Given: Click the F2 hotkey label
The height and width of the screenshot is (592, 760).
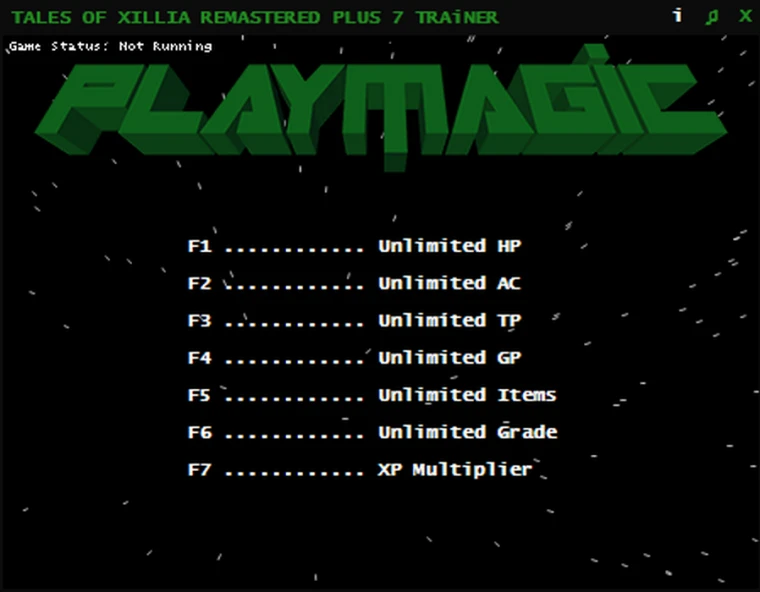Looking at the screenshot, I should point(200,284).
